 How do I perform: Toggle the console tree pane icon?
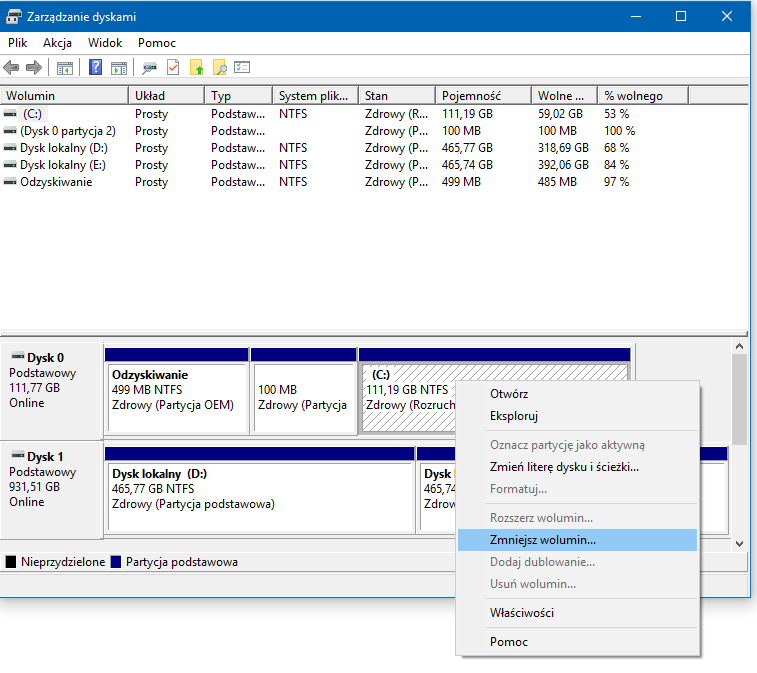point(65,68)
